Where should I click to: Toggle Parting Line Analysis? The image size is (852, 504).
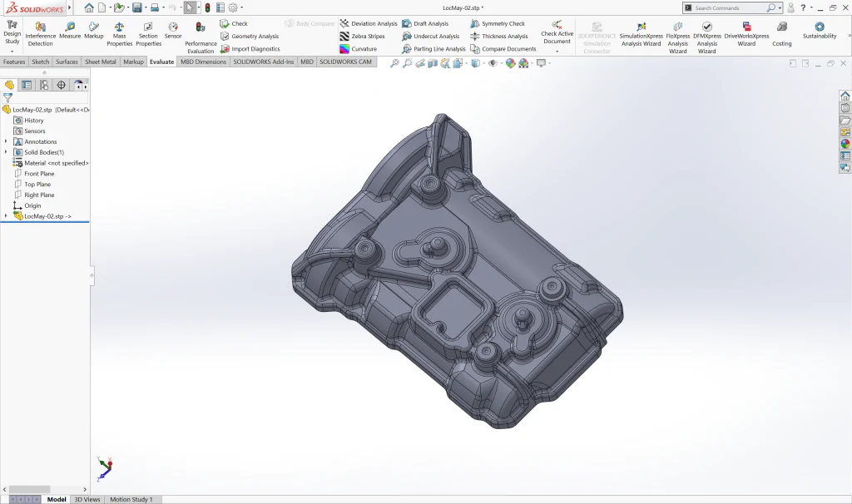click(x=433, y=49)
